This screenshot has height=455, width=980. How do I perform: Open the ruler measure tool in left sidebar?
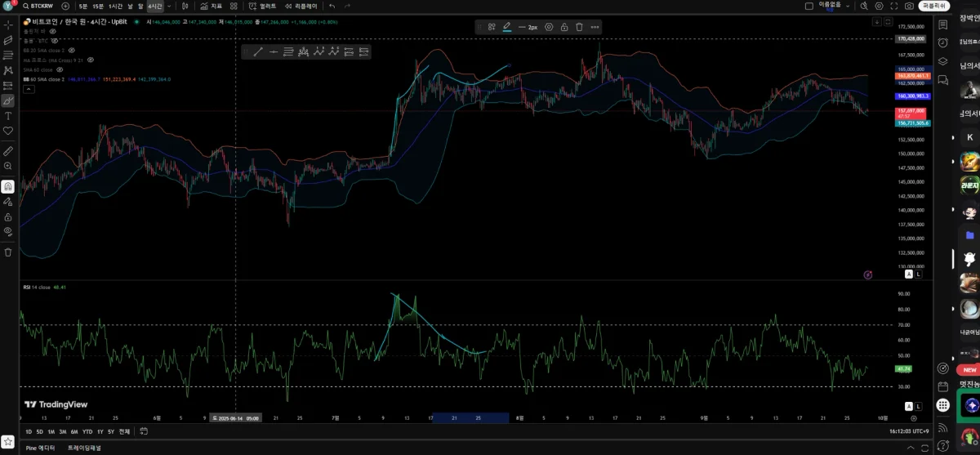point(8,151)
